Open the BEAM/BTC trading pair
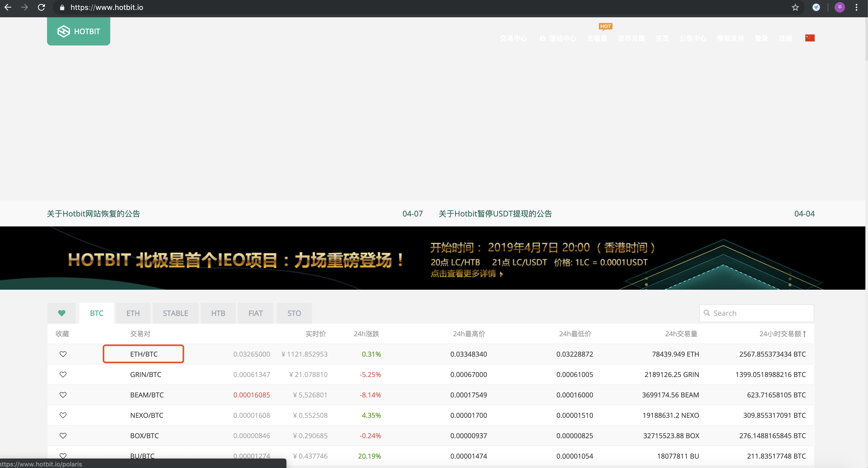 [x=147, y=395]
